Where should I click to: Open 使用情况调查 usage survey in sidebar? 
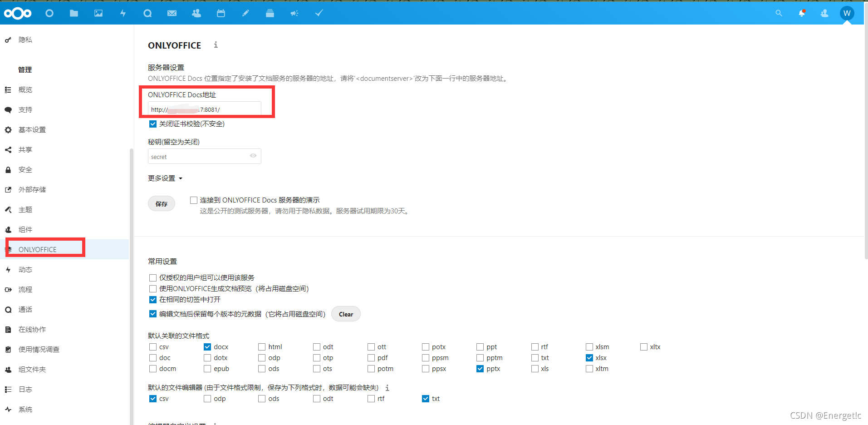[x=39, y=350]
